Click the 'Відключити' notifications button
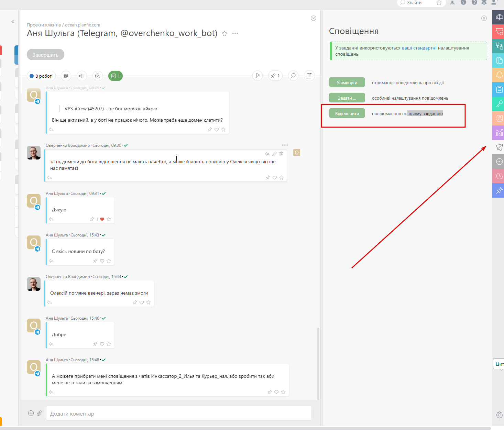This screenshot has height=430, width=504. [347, 113]
